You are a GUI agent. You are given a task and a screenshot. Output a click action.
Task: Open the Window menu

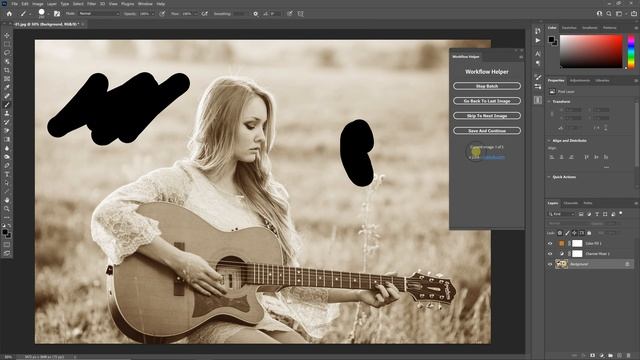point(145,4)
